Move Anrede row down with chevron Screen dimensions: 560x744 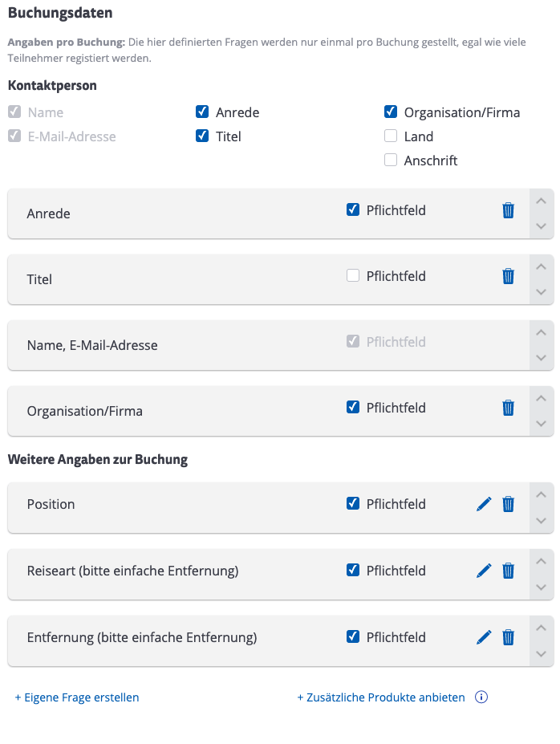(x=541, y=226)
